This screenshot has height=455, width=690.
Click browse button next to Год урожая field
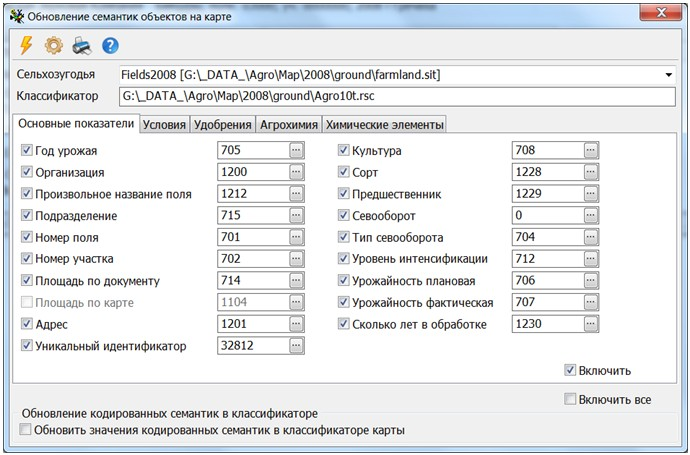296,150
